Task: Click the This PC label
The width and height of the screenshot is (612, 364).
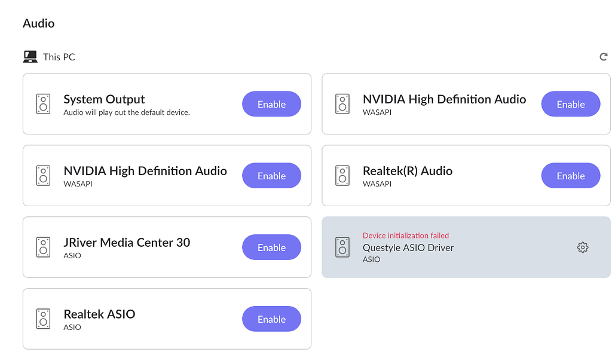Action: coord(58,56)
